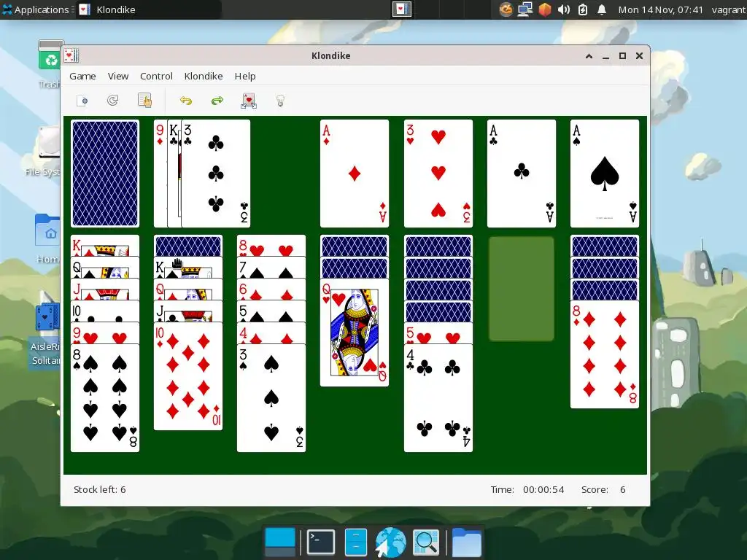Click the clock Mon 14 Nov, 07:41

[x=660, y=9]
